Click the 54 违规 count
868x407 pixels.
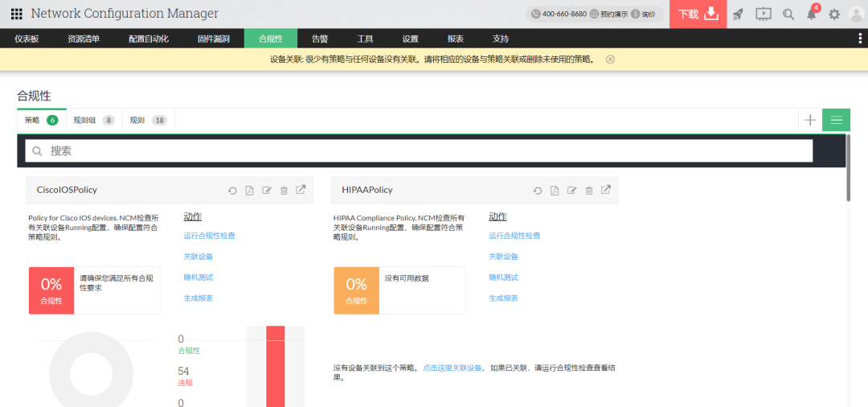pyautogui.click(x=186, y=376)
